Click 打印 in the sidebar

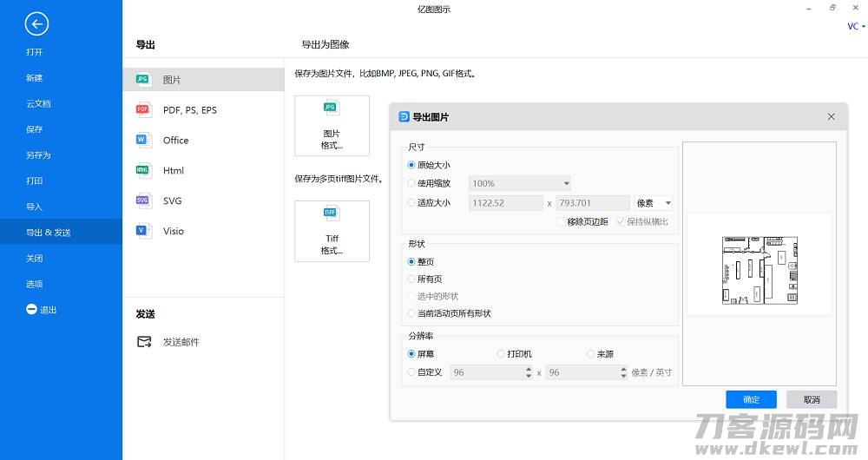click(x=35, y=181)
